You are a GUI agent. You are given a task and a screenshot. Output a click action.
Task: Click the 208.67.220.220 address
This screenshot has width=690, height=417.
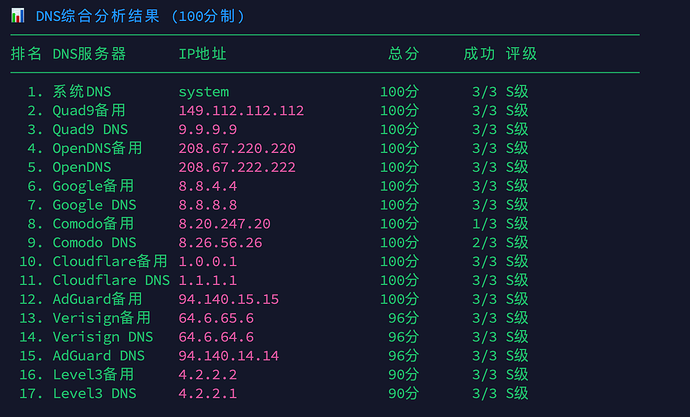click(237, 148)
